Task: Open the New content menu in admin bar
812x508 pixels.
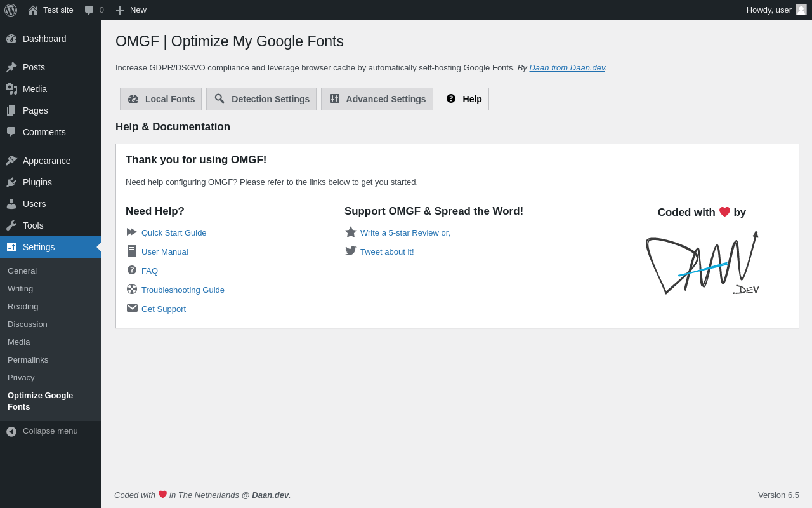Action: 131,10
